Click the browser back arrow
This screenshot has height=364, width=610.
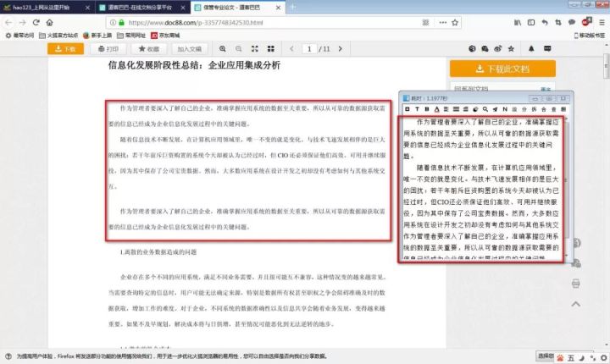tap(8, 23)
